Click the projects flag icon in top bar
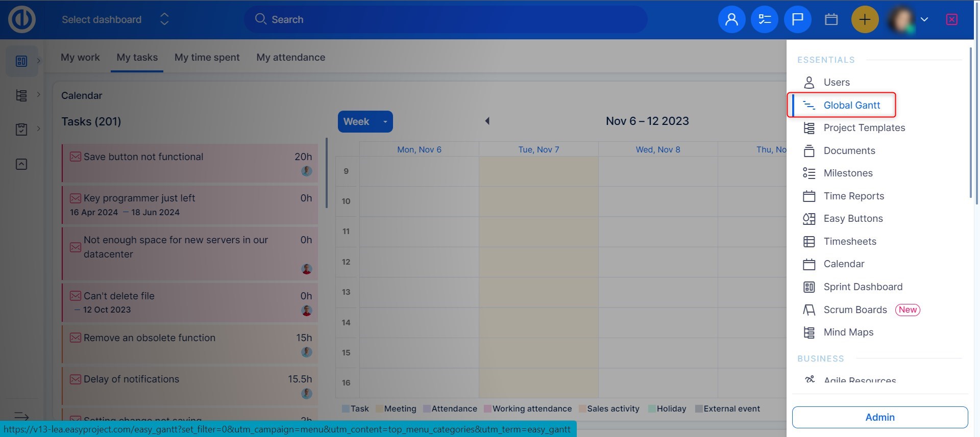The width and height of the screenshot is (980, 437). (797, 19)
